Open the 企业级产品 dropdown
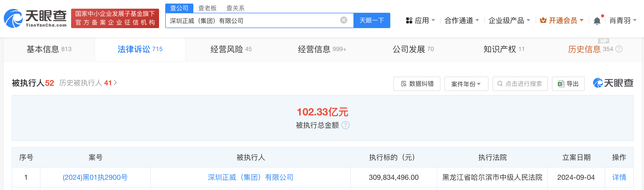 (528, 20)
